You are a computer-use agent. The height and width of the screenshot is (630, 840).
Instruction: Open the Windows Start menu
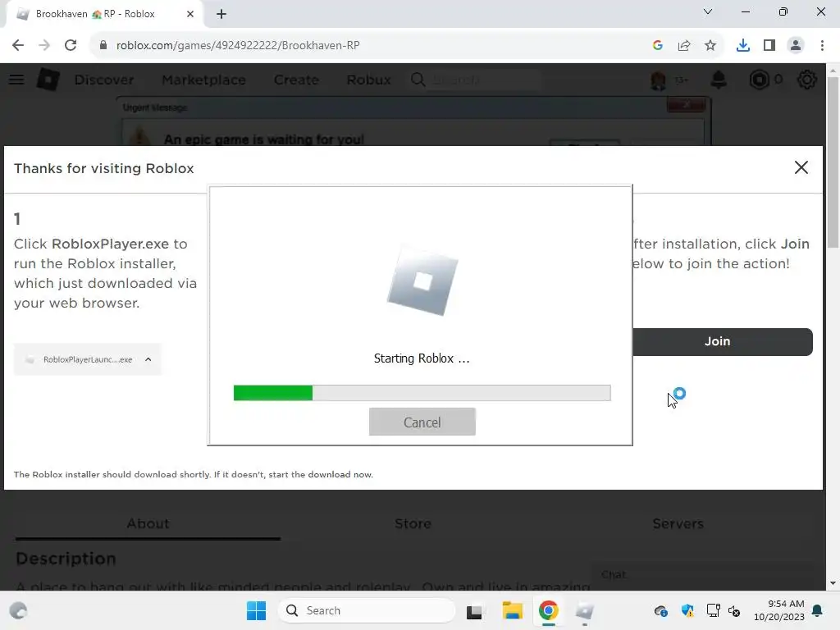(256, 610)
